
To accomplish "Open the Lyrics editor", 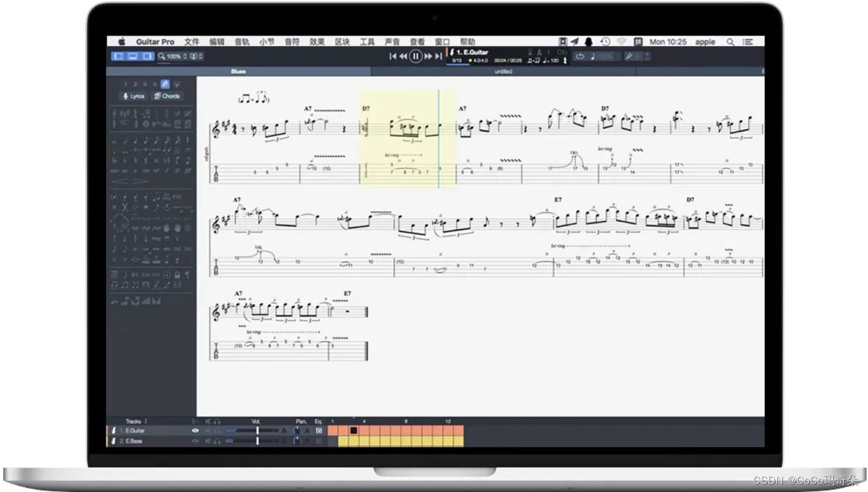I will (134, 96).
